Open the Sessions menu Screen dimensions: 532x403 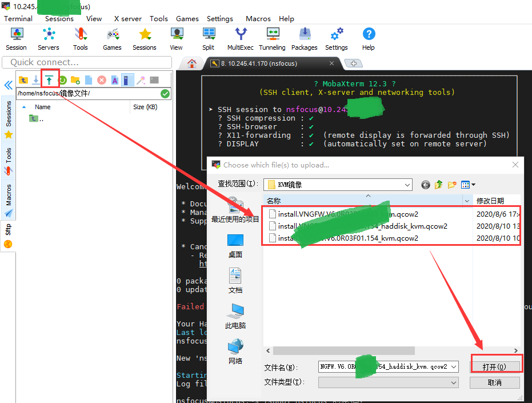[x=59, y=19]
